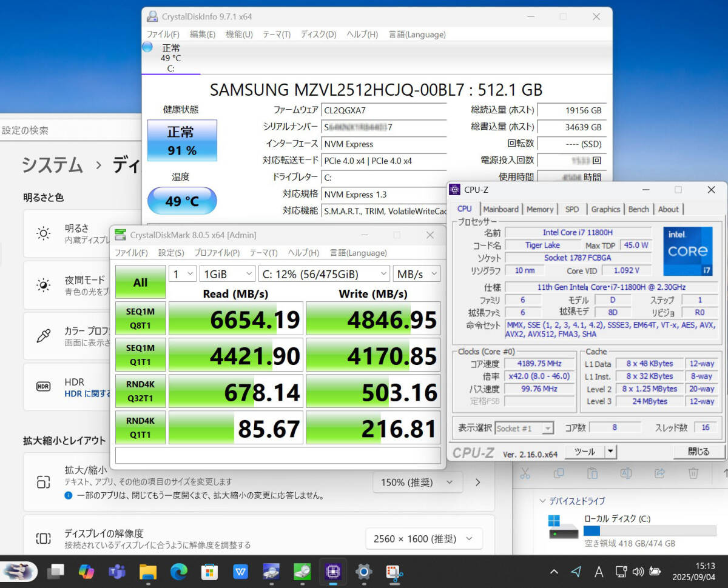Click the Share icon in File Explorer toolbar
This screenshot has width=728, height=588.
[659, 473]
